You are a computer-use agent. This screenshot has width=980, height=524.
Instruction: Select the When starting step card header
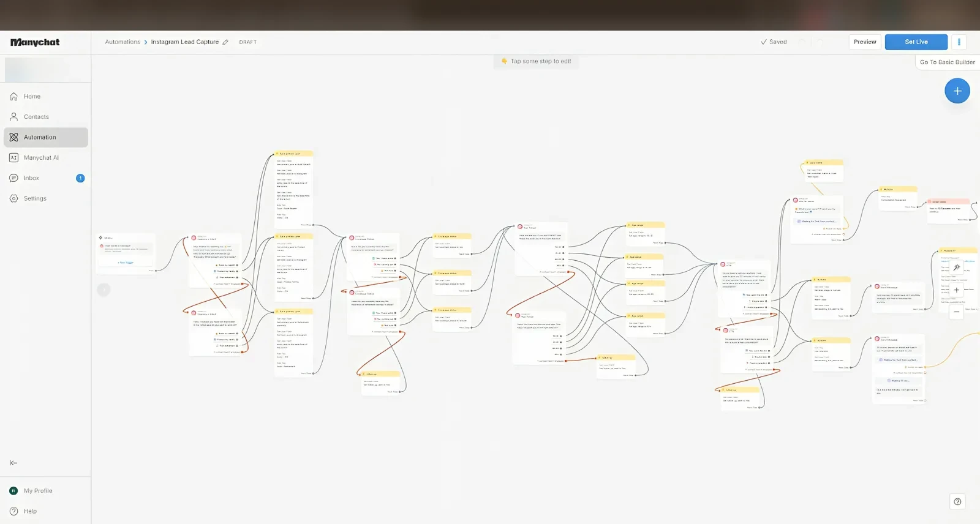click(126, 238)
